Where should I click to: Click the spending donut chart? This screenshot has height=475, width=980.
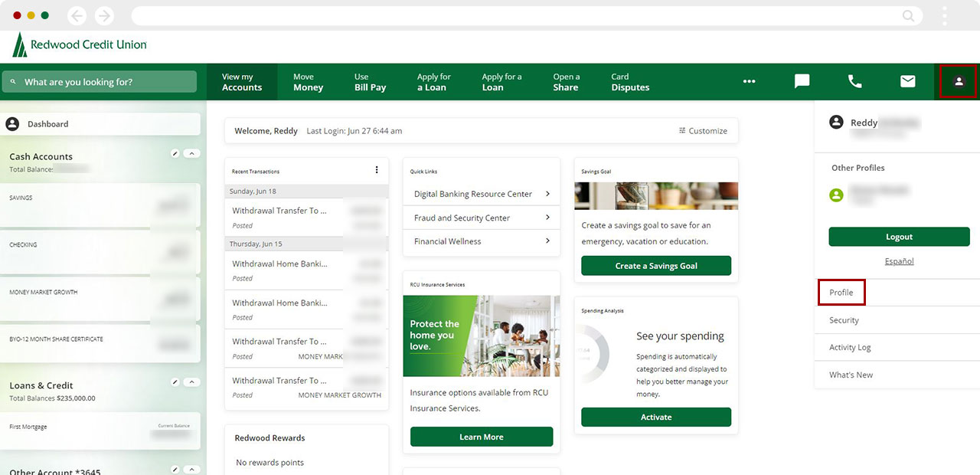click(593, 354)
